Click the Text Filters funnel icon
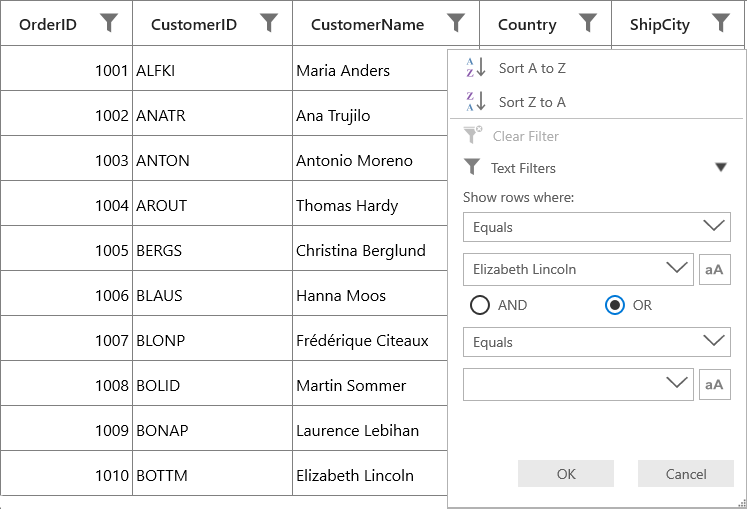 pos(472,167)
